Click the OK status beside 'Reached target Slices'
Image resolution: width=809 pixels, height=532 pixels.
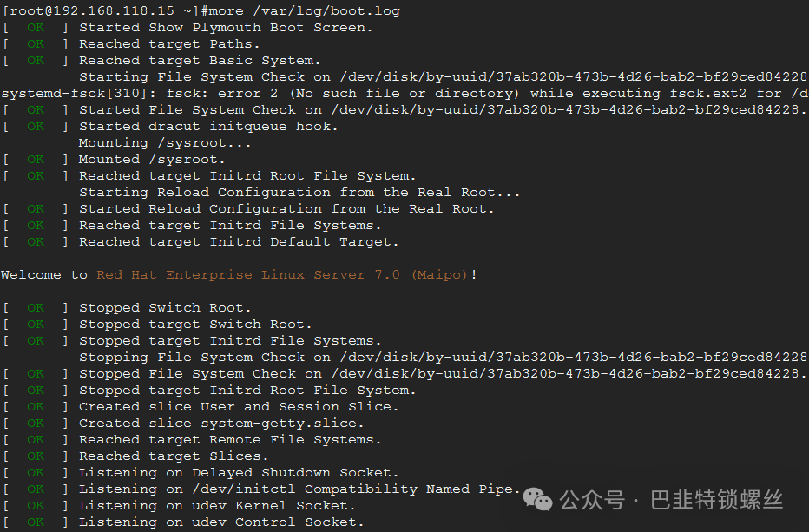(36, 456)
